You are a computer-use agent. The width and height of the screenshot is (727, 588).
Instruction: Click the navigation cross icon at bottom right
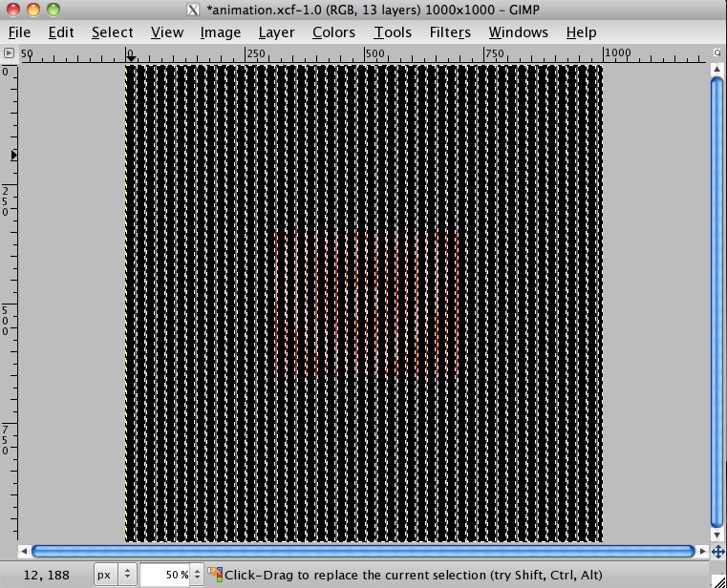pos(717,552)
